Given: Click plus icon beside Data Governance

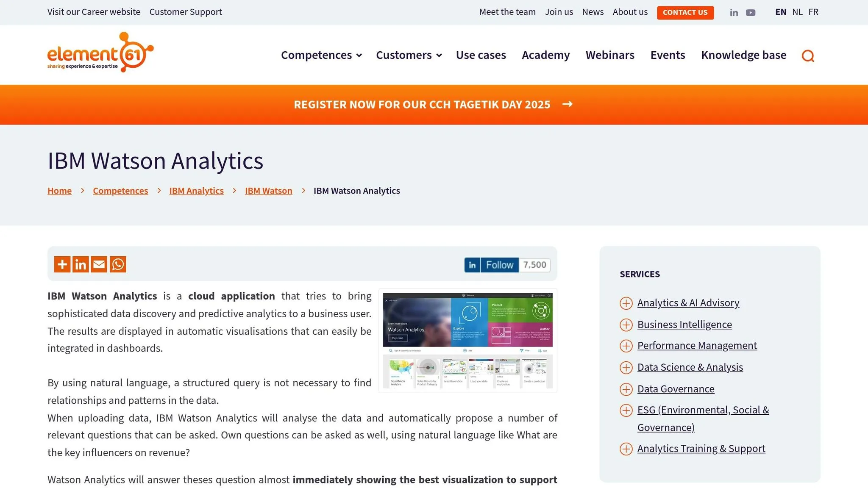Looking at the screenshot, I should coord(626,389).
